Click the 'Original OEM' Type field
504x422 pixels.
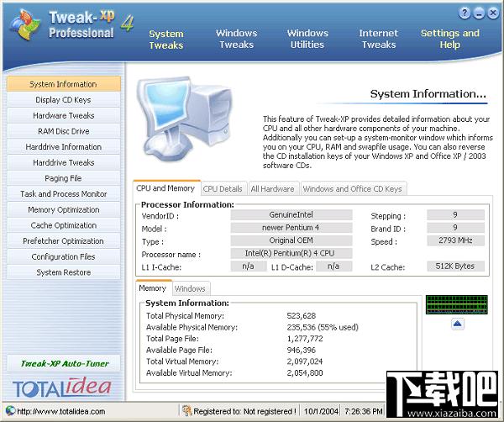[291, 240]
